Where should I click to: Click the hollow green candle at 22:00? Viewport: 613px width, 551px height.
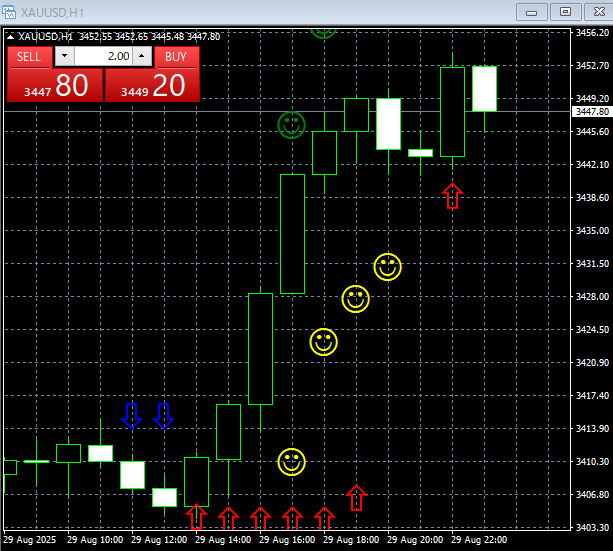click(452, 112)
